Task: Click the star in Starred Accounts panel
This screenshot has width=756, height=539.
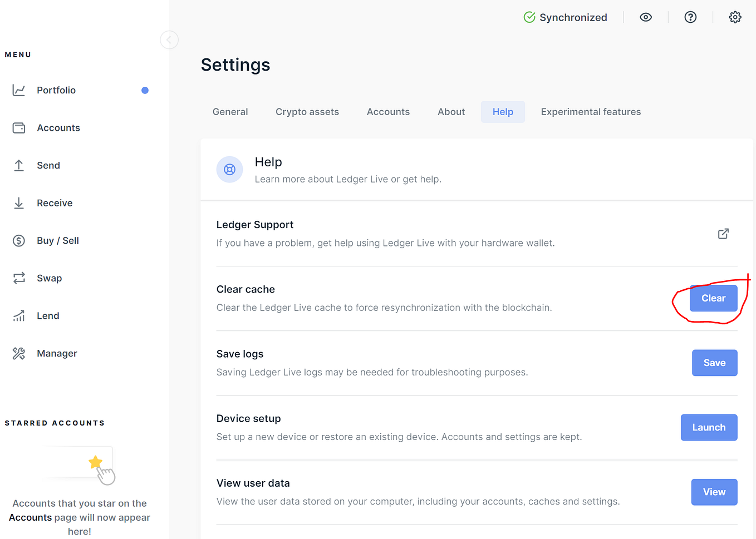Action: 95,462
